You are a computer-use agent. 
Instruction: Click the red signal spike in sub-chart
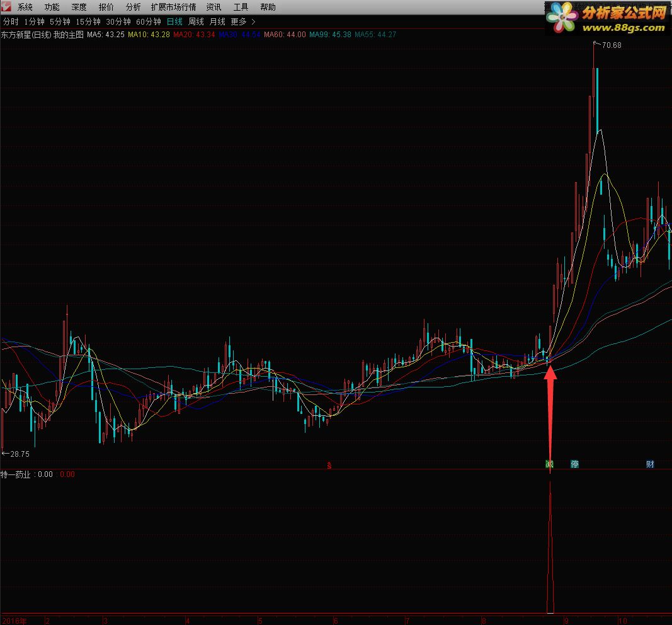coord(550,548)
